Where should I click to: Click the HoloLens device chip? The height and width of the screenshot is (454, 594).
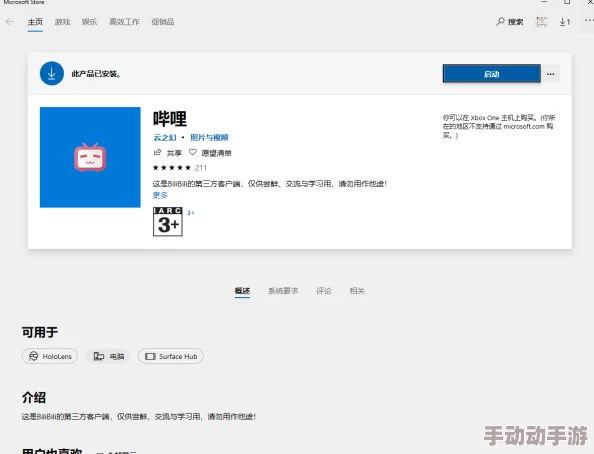(50, 356)
